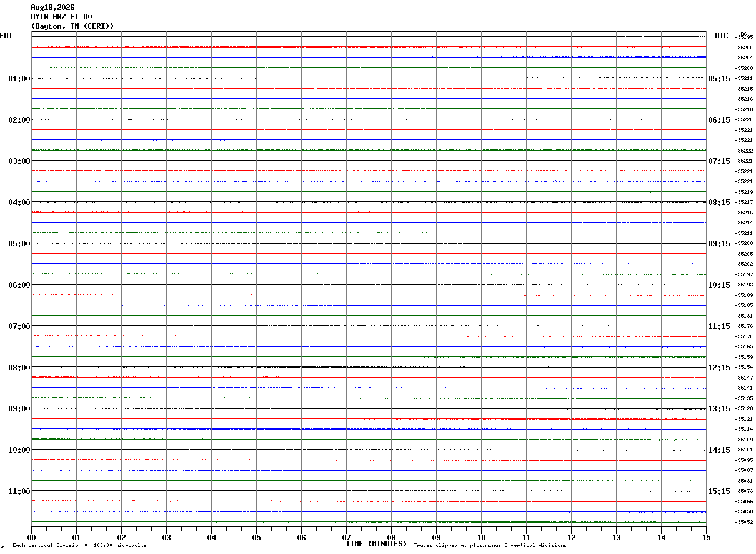Click the TIME (MINUTES) axis title

point(376,544)
